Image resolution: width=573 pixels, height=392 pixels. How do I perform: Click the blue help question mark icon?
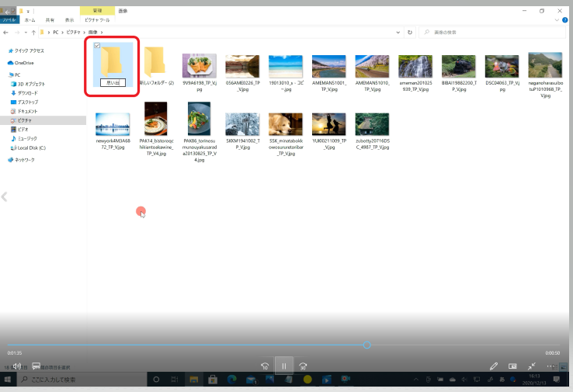[x=566, y=21]
